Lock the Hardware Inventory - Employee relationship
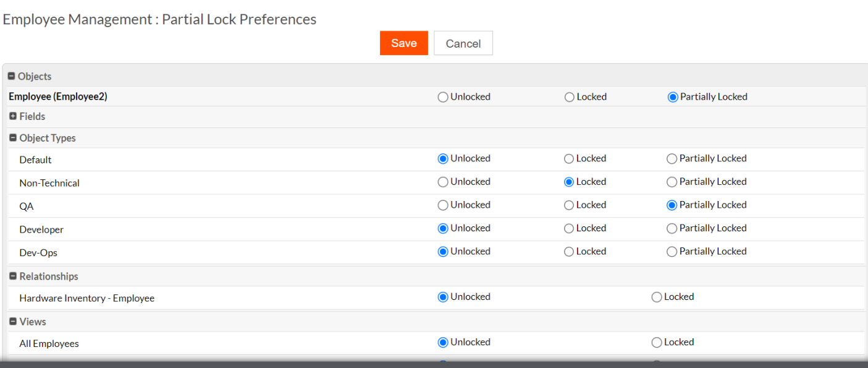The image size is (868, 368). [657, 297]
